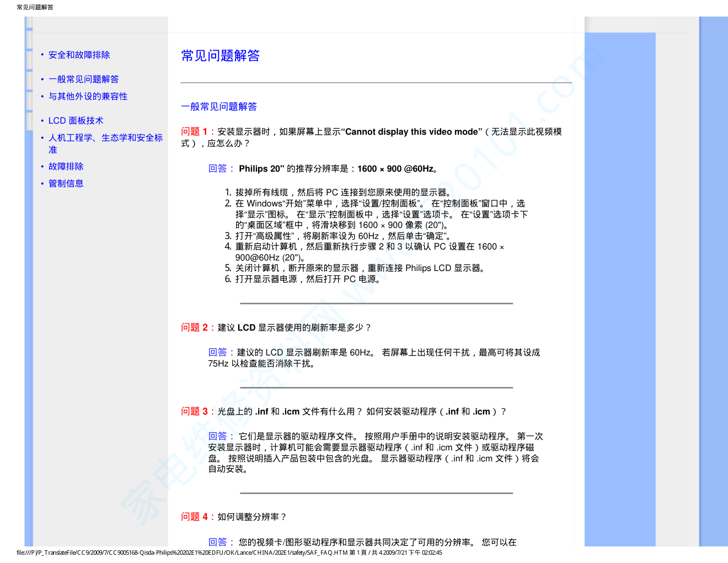Click the 一般常见问题解答 section heading in main content

(x=219, y=107)
